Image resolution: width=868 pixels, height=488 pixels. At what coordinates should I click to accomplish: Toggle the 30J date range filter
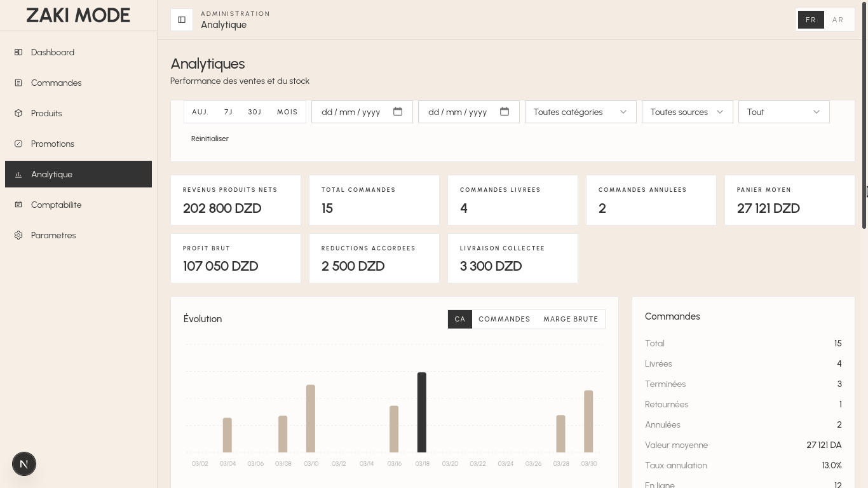pos(254,112)
